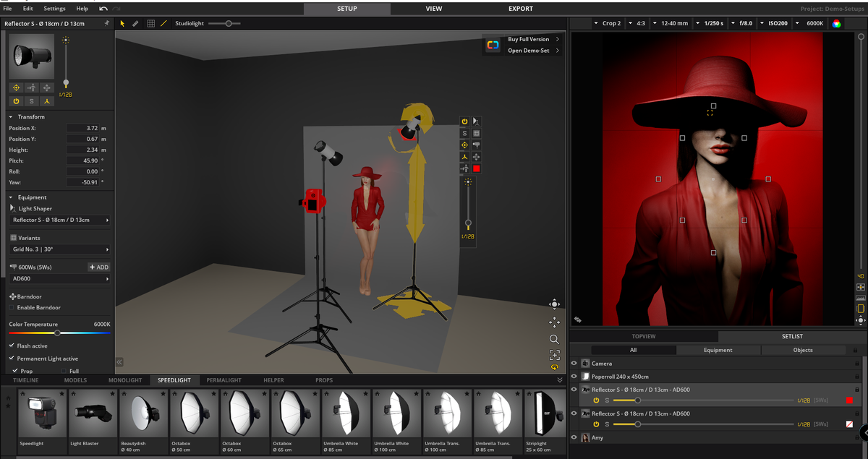The width and height of the screenshot is (868, 459).
Task: Open the MONOLIGHT equipment tab
Action: (x=125, y=379)
